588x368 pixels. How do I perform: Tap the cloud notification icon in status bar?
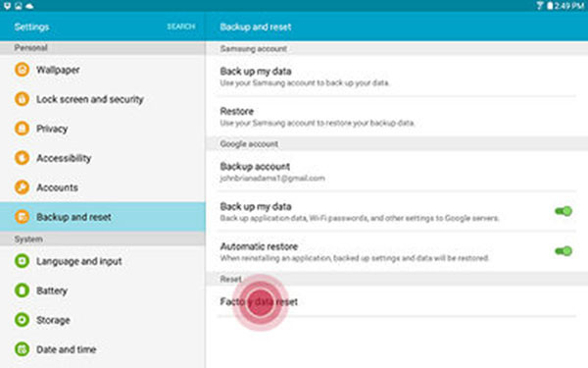29,6
